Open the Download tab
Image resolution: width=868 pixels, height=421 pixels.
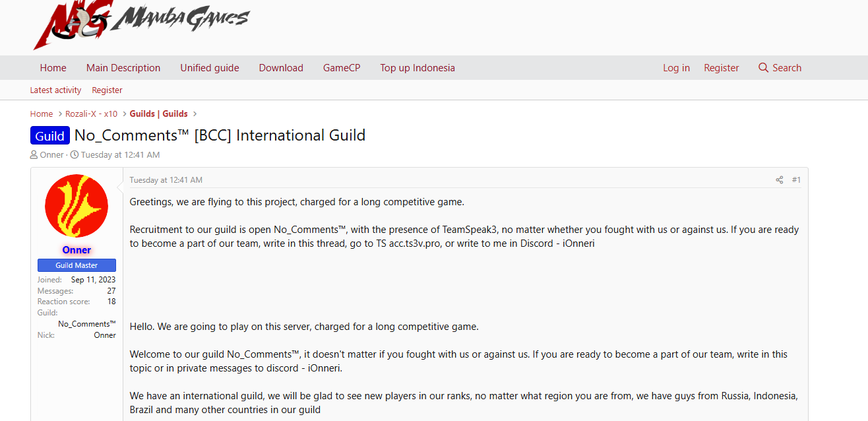click(x=281, y=68)
